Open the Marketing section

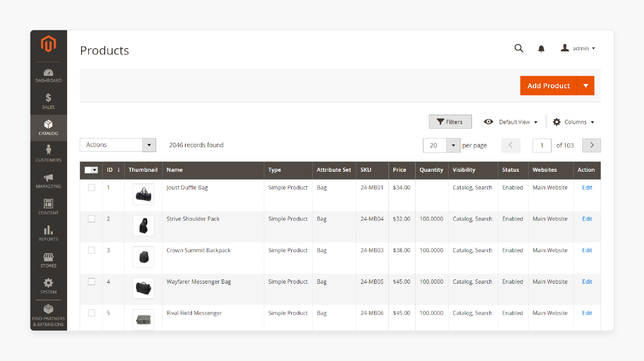(x=48, y=181)
